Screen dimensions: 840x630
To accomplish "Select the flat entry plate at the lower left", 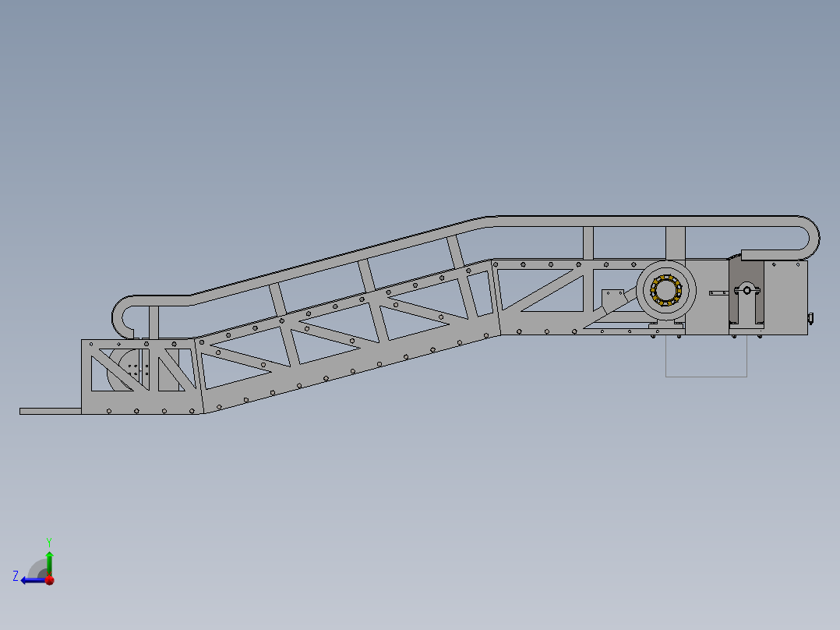I will pyautogui.click(x=51, y=411).
